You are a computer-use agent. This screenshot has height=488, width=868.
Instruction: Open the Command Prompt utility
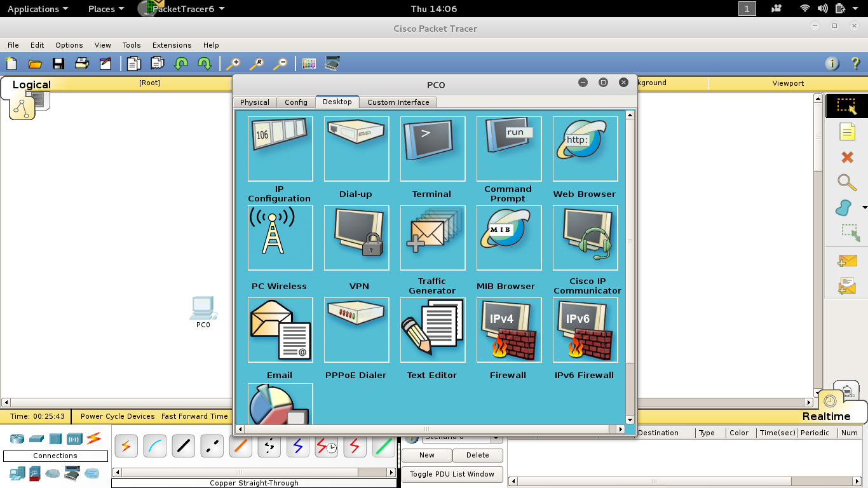[508, 149]
